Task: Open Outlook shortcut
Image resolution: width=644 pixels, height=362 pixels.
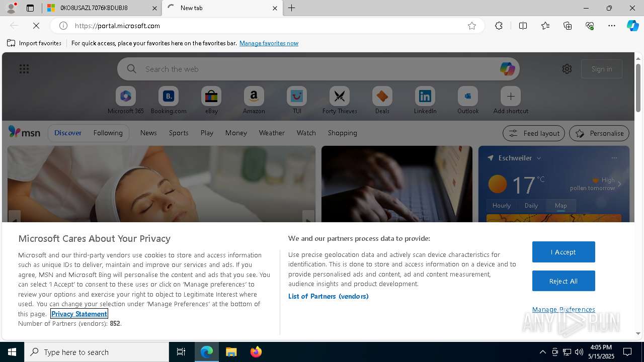Action: click(x=468, y=100)
